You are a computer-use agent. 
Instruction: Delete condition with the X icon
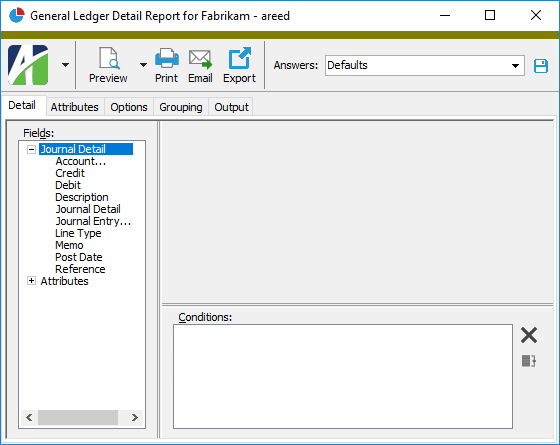529,335
